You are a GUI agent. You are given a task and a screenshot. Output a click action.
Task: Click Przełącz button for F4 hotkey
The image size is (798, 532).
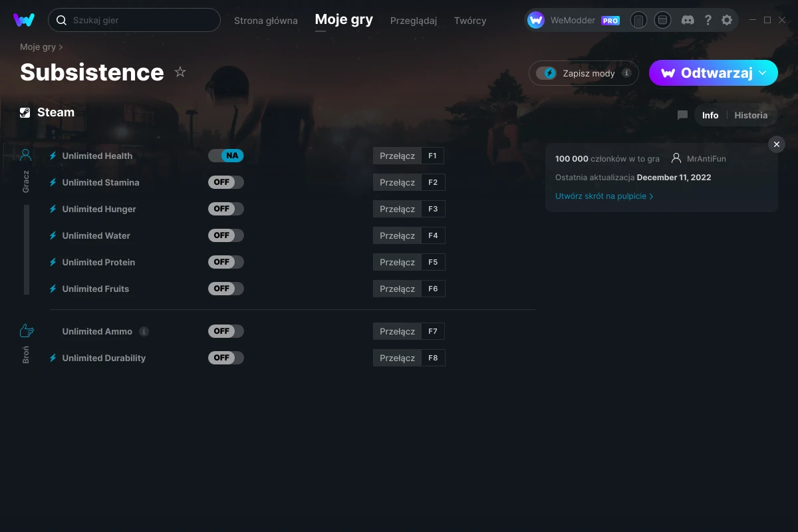(x=397, y=235)
